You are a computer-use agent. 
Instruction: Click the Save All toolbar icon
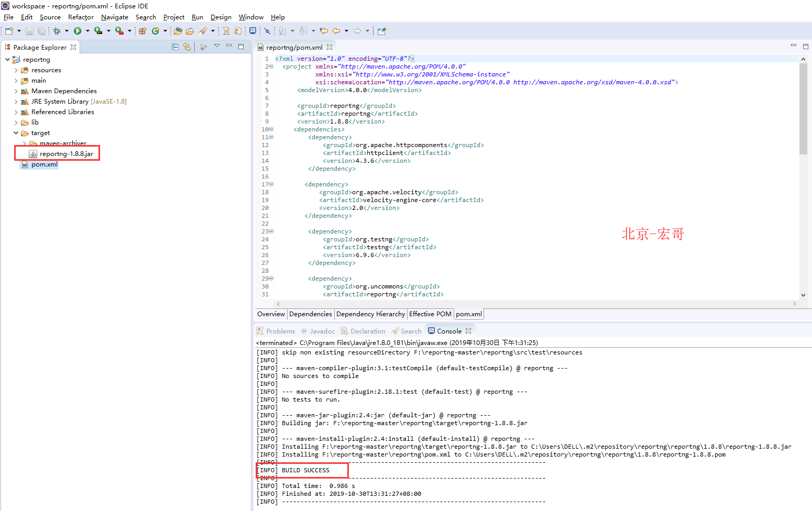point(41,31)
